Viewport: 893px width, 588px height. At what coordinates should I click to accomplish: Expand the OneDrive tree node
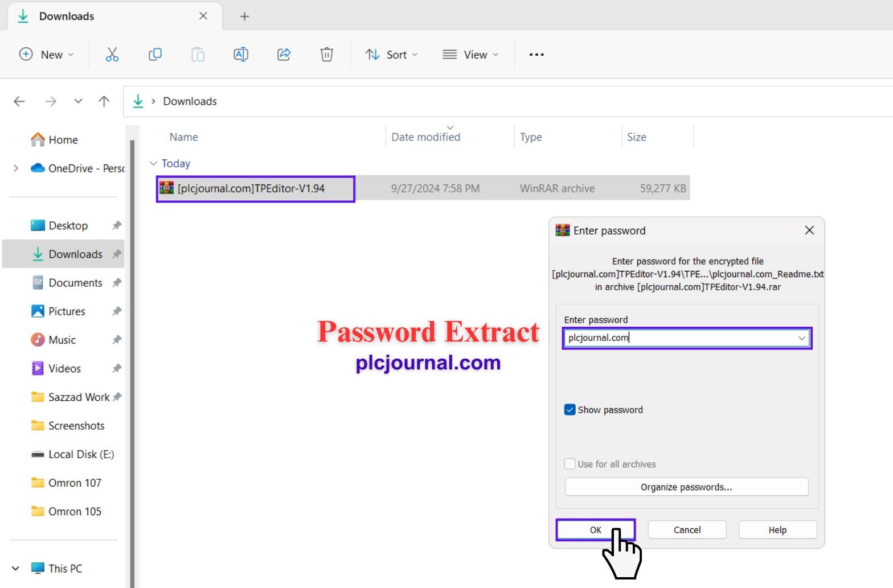[16, 168]
